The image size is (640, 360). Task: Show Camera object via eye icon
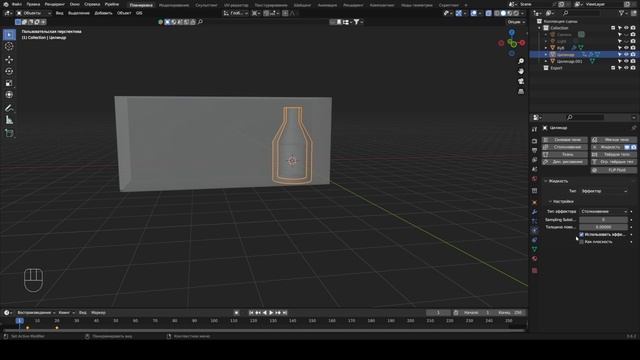627,35
